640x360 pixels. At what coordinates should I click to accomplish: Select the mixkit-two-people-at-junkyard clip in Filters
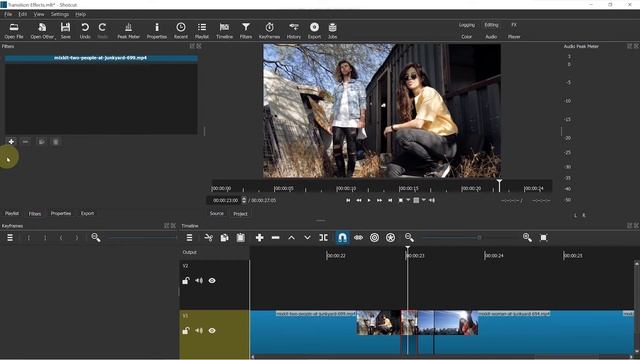click(101, 58)
